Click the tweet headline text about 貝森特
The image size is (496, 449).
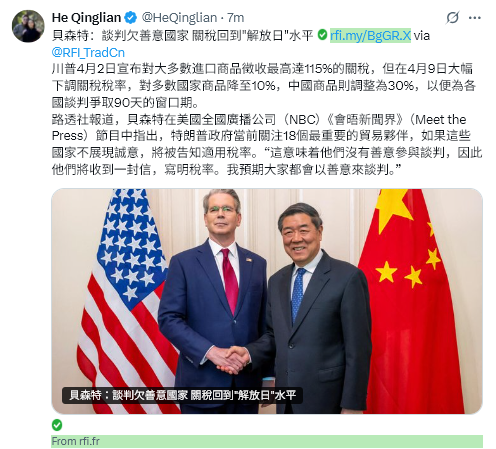click(x=182, y=35)
